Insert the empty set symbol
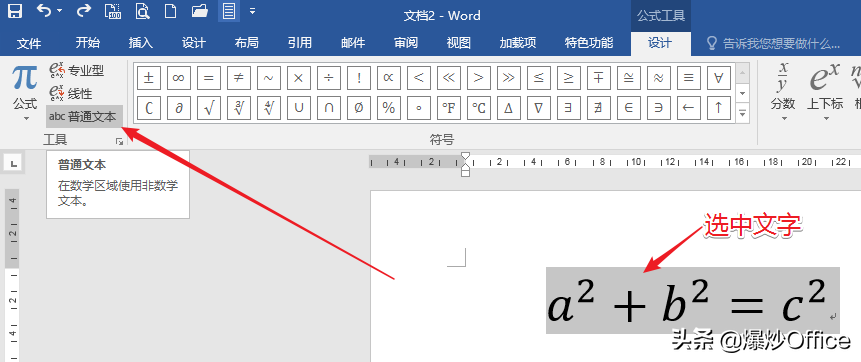861x362 pixels. pos(359,108)
